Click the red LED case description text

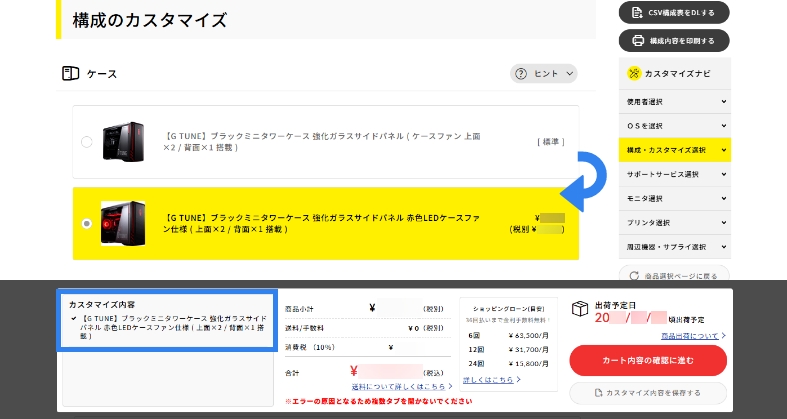[321, 223]
